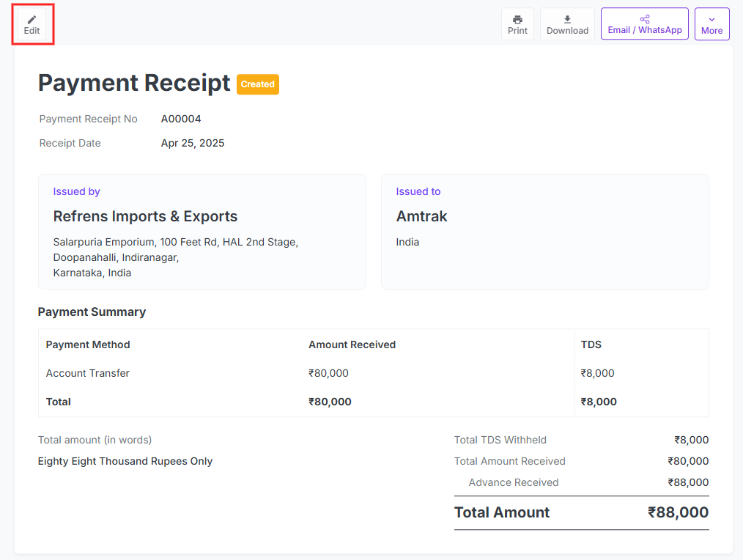This screenshot has width=743, height=560.
Task: Click the Total Amount Received label
Action: point(510,461)
